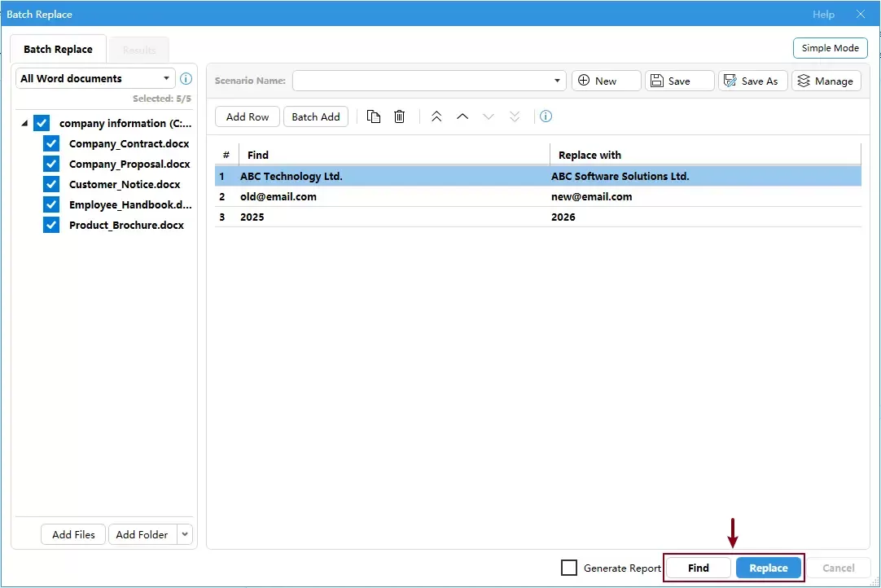Click the blue Replace button

tap(768, 568)
